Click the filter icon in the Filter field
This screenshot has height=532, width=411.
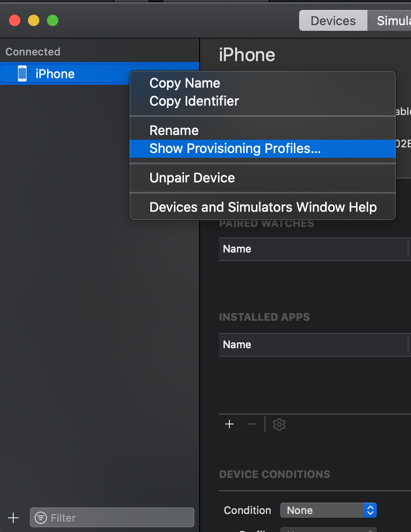42,517
